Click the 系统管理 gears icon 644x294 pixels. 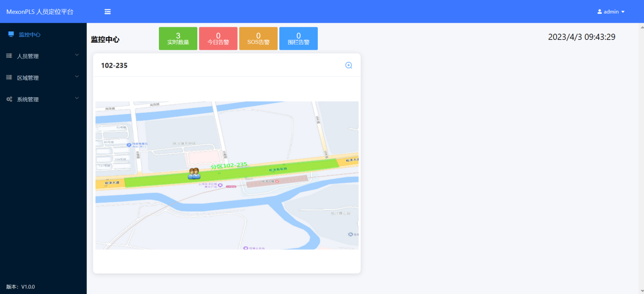coord(9,99)
